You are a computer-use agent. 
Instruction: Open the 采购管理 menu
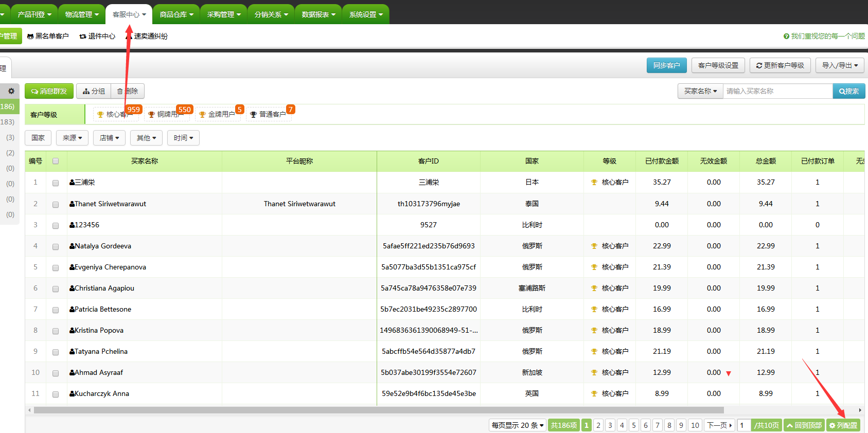click(224, 14)
